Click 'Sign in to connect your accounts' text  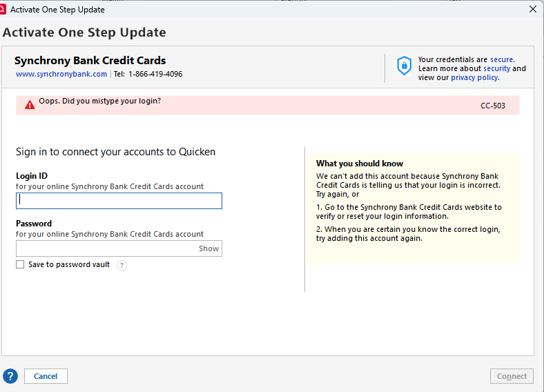point(115,152)
